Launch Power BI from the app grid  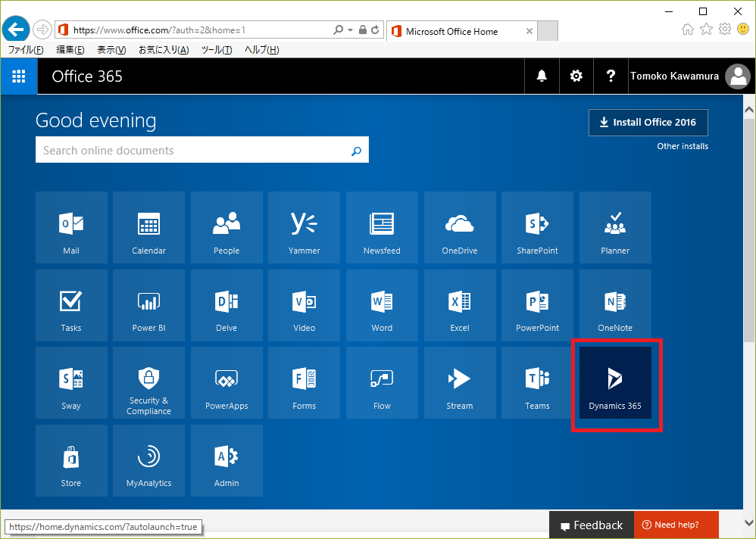pos(149,305)
